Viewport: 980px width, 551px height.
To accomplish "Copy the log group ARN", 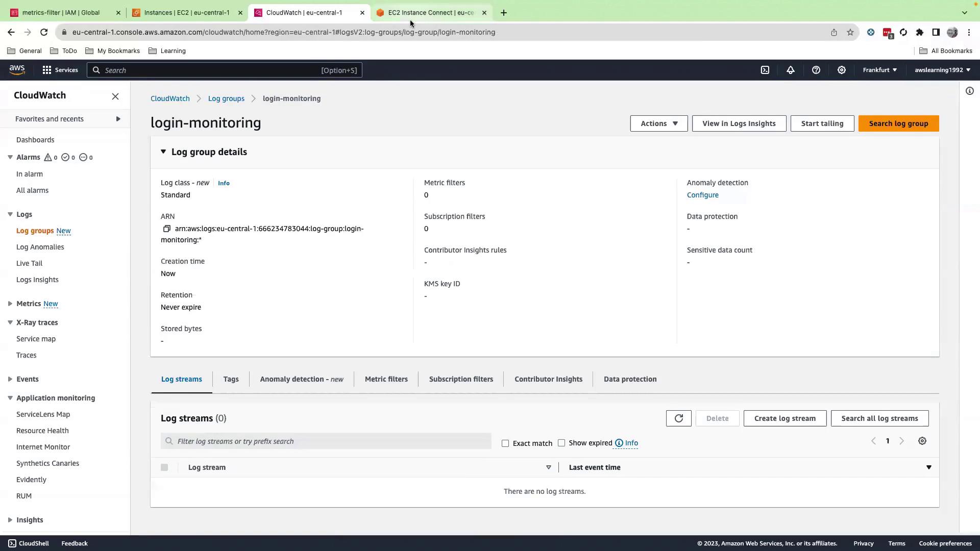I will (x=166, y=229).
